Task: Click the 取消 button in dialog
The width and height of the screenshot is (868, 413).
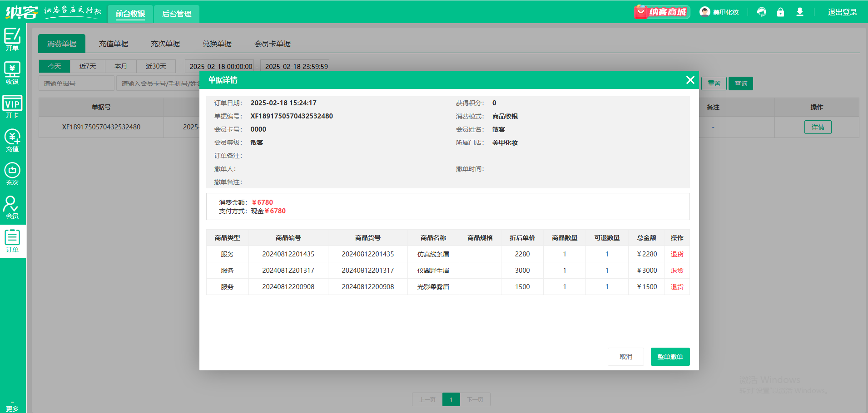Action: pos(626,357)
